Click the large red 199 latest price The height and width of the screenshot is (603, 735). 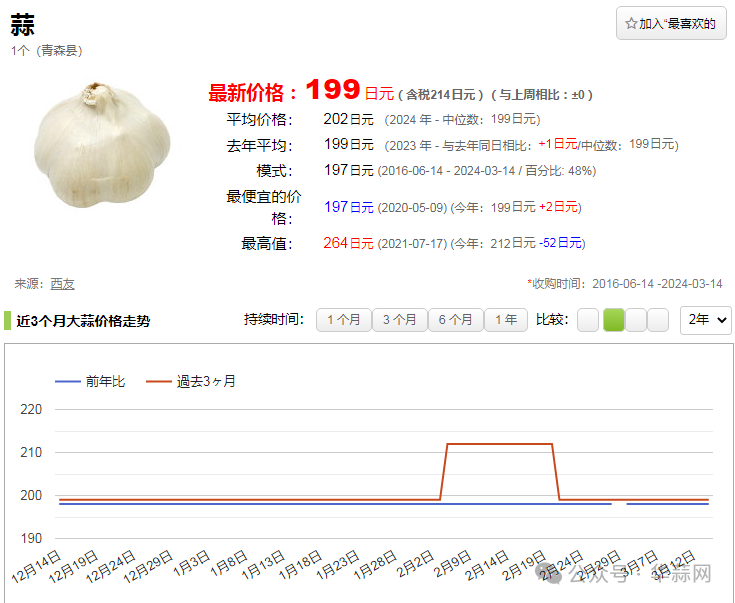click(332, 91)
